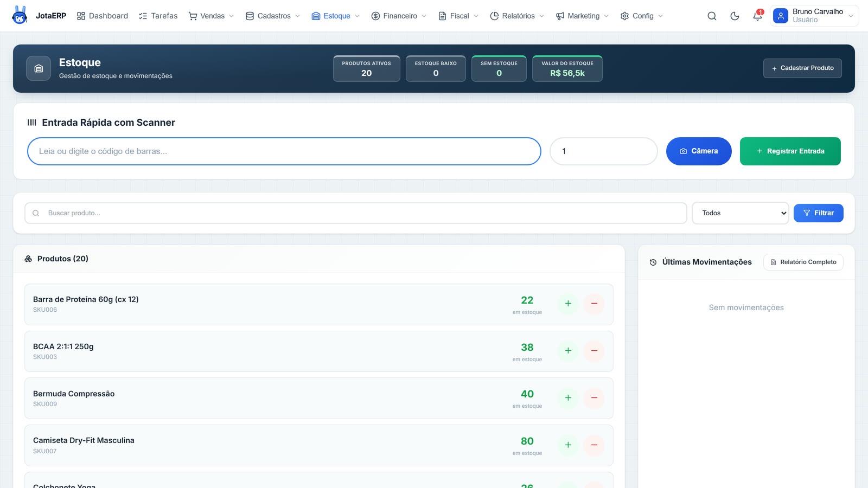This screenshot has height=488, width=868.
Task: Go to Tarefas in the navbar
Action: 158,16
